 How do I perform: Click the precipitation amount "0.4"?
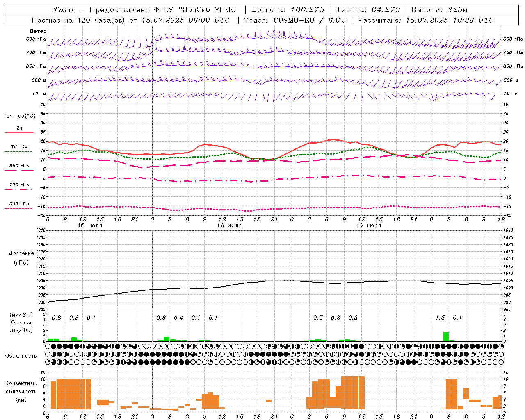click(178, 318)
